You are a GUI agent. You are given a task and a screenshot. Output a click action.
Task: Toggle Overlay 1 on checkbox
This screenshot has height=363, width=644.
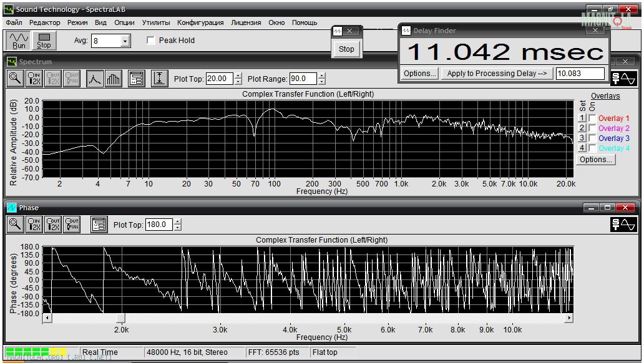tap(592, 118)
